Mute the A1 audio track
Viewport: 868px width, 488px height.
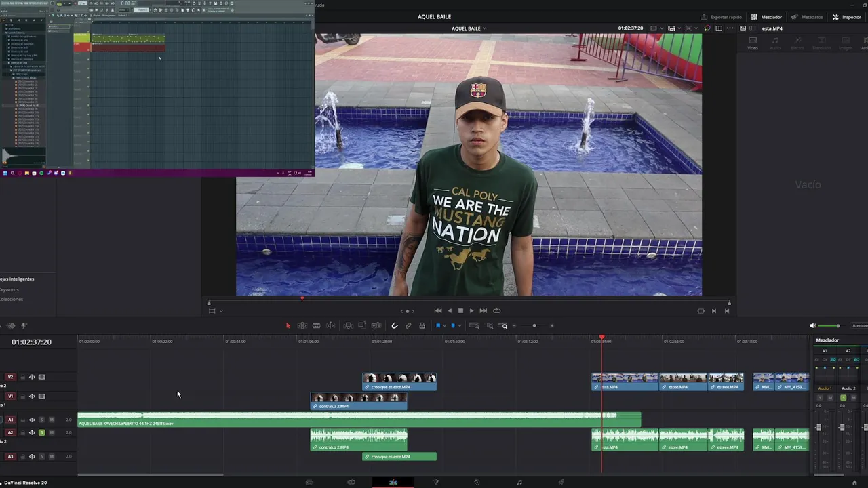tap(52, 420)
